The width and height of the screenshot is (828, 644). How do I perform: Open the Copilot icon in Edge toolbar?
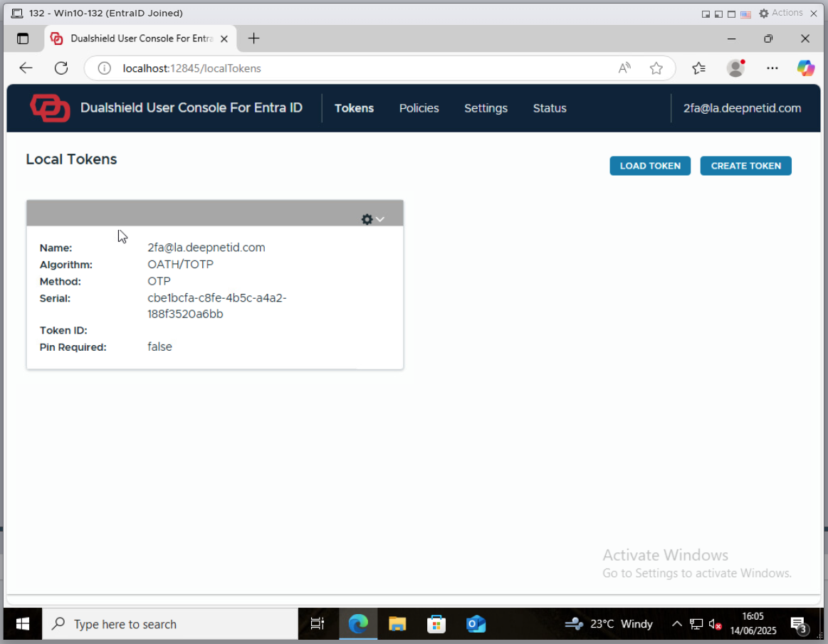(x=805, y=68)
